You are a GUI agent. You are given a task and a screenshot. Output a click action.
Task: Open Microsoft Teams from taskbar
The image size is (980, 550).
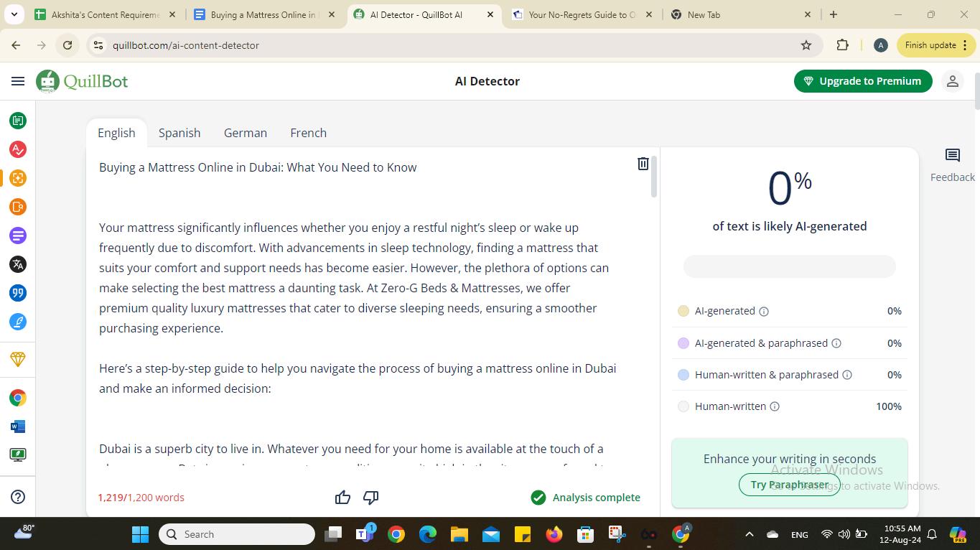pos(365,534)
